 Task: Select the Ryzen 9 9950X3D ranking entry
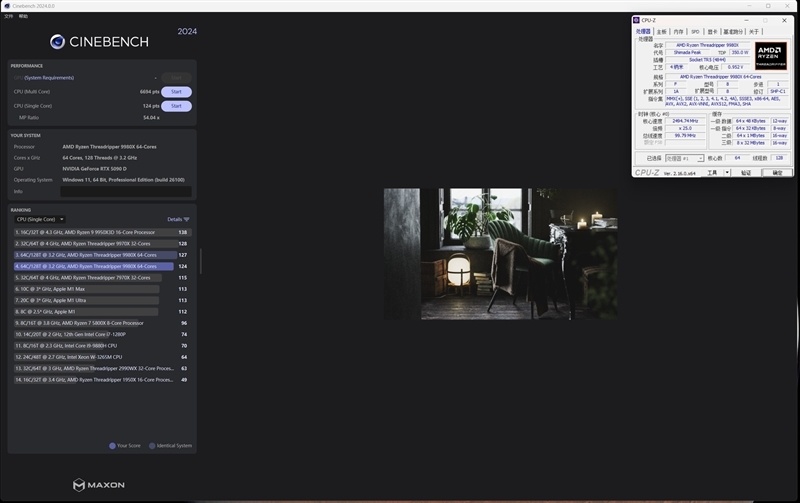pyautogui.click(x=100, y=232)
